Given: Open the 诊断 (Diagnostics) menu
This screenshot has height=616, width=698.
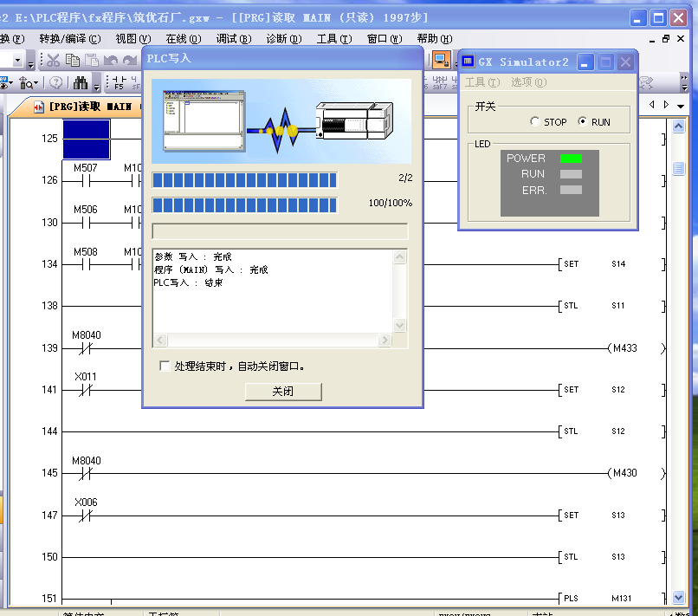Looking at the screenshot, I should click(x=283, y=38).
